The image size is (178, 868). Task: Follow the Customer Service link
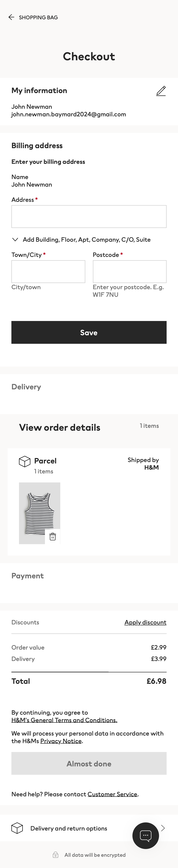click(112, 794)
